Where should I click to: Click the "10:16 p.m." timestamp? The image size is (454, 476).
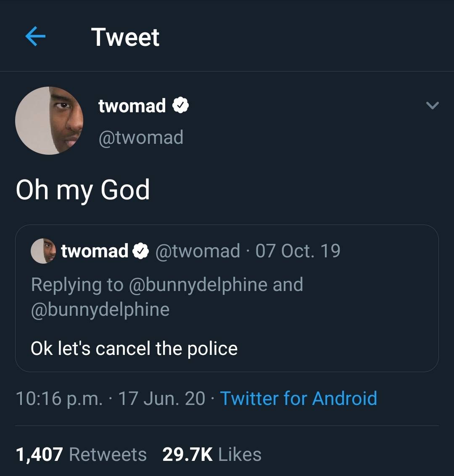[x=59, y=399]
